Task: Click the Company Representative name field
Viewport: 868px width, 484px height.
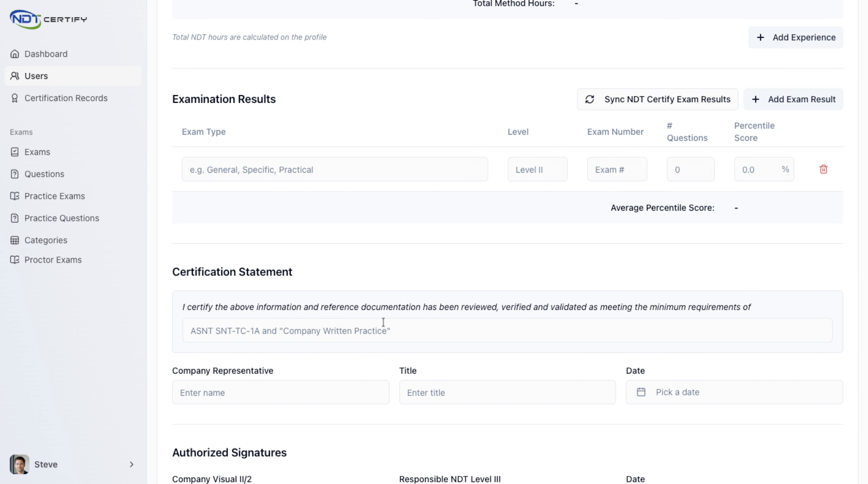Action: pyautogui.click(x=280, y=392)
